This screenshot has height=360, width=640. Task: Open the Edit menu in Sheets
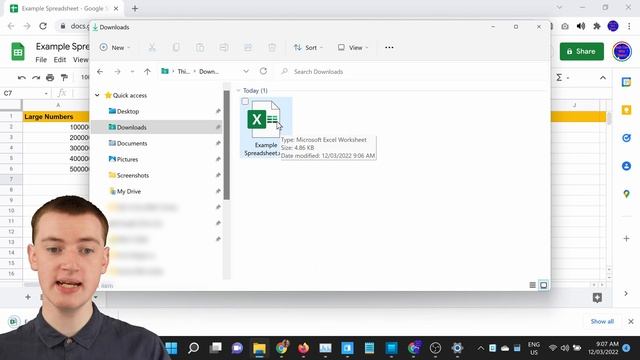click(x=60, y=60)
